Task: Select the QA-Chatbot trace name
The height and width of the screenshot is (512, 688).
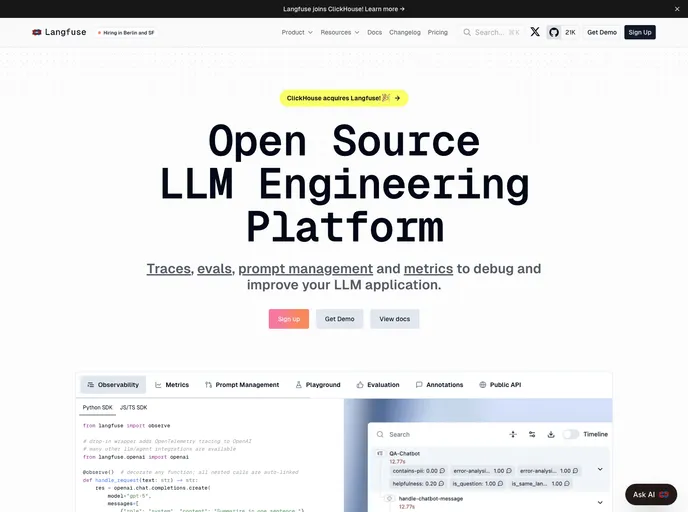Action: tap(405, 453)
